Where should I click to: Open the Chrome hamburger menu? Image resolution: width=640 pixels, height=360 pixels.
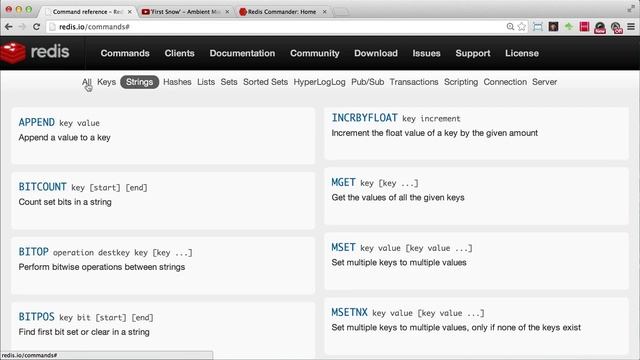(x=631, y=27)
